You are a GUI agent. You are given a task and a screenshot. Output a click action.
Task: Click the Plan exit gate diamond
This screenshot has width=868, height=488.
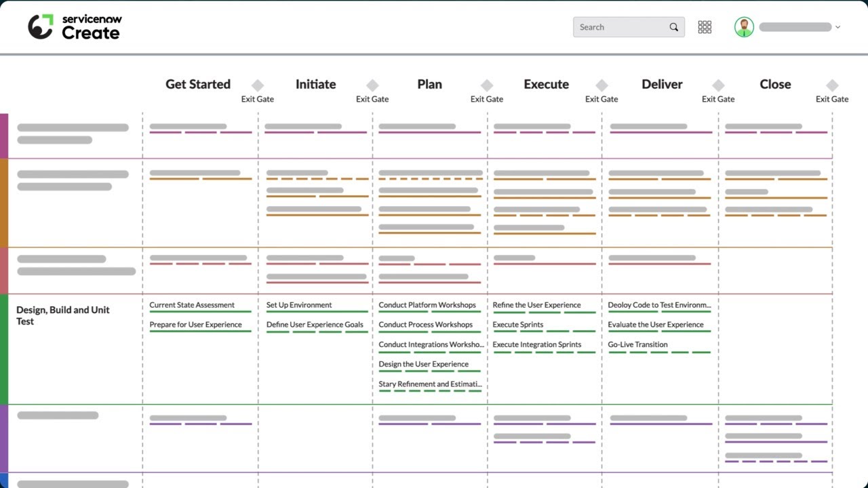pos(487,85)
